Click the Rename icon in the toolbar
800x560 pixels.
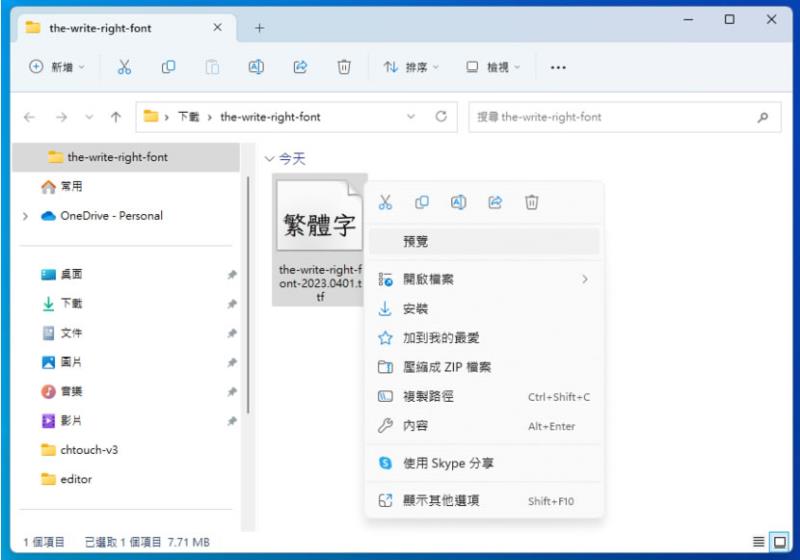pyautogui.click(x=256, y=67)
